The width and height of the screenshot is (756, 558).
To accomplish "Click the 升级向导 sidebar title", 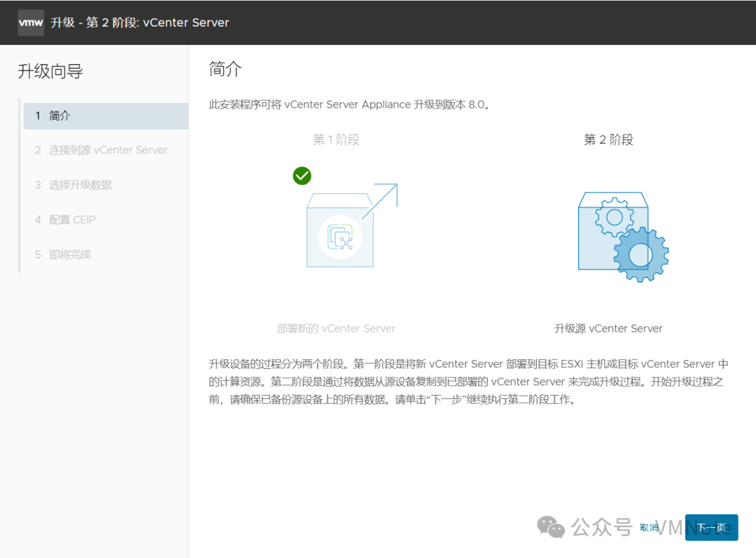I will pos(50,71).
